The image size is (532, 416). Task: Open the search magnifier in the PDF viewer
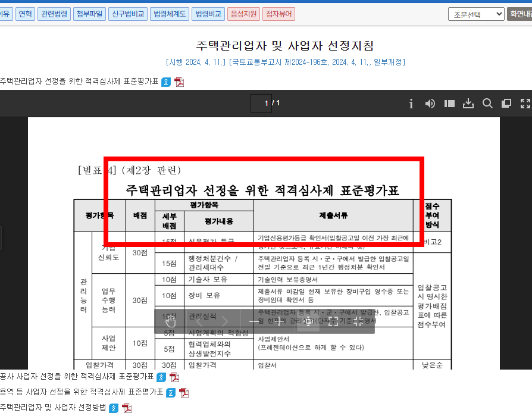(x=487, y=103)
